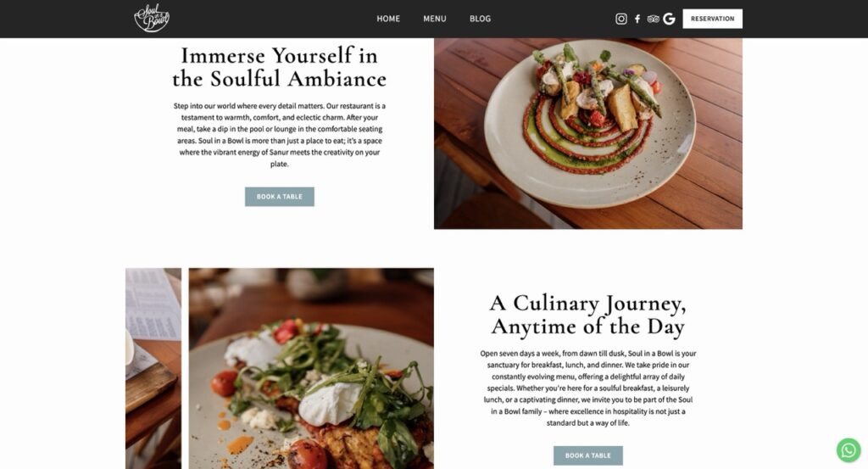The width and height of the screenshot is (868, 469).
Task: Select the Culinary Journey heading text
Action: [588, 315]
